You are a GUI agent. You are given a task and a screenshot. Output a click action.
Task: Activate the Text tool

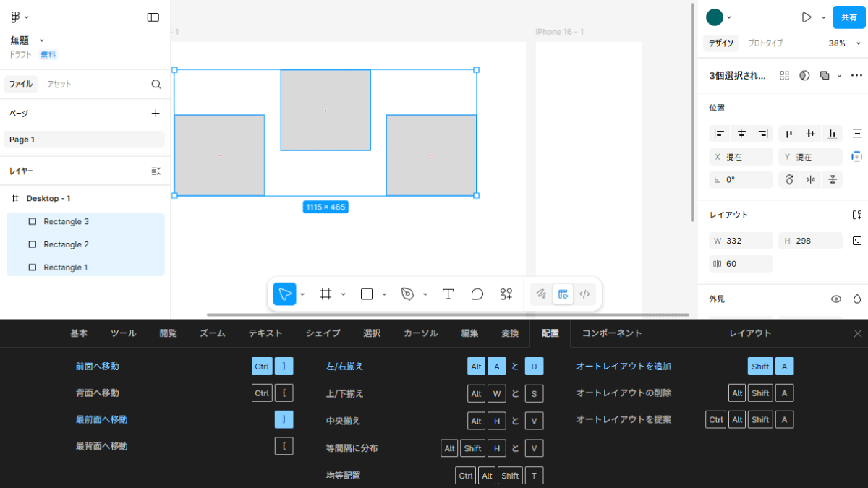pos(448,294)
